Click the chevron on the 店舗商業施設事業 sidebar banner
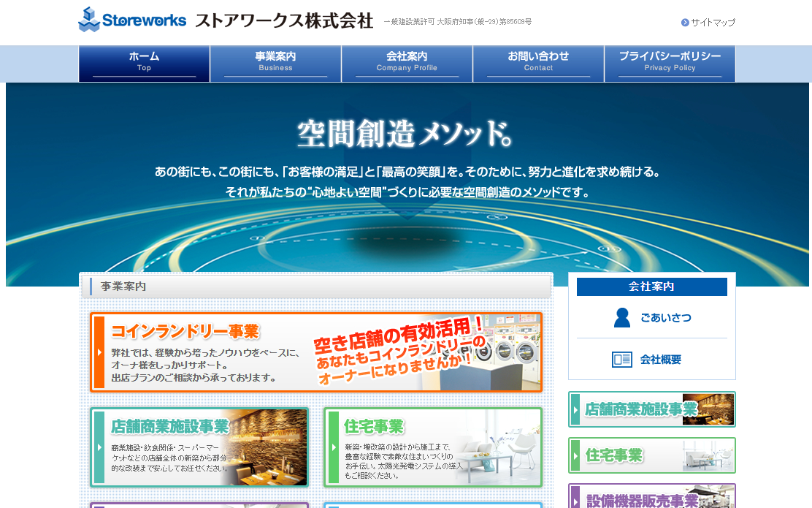This screenshot has height=508, width=812. pyautogui.click(x=577, y=410)
